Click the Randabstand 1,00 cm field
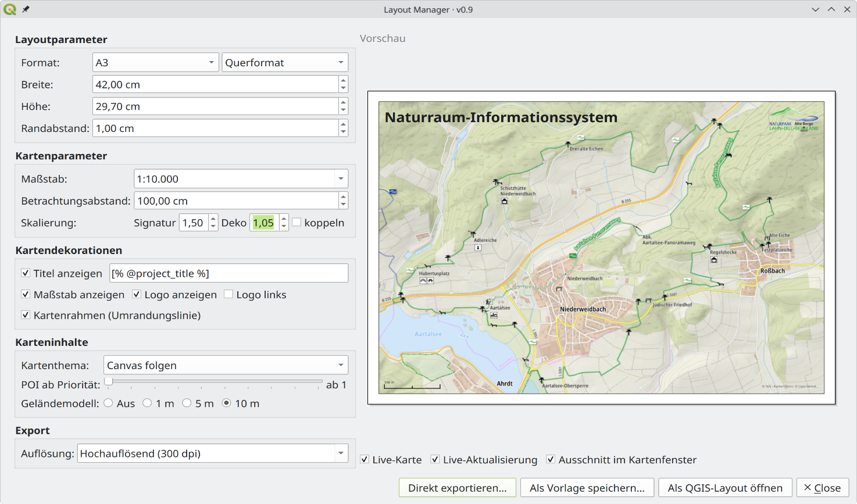Viewport: 857px width, 504px height. (216, 128)
